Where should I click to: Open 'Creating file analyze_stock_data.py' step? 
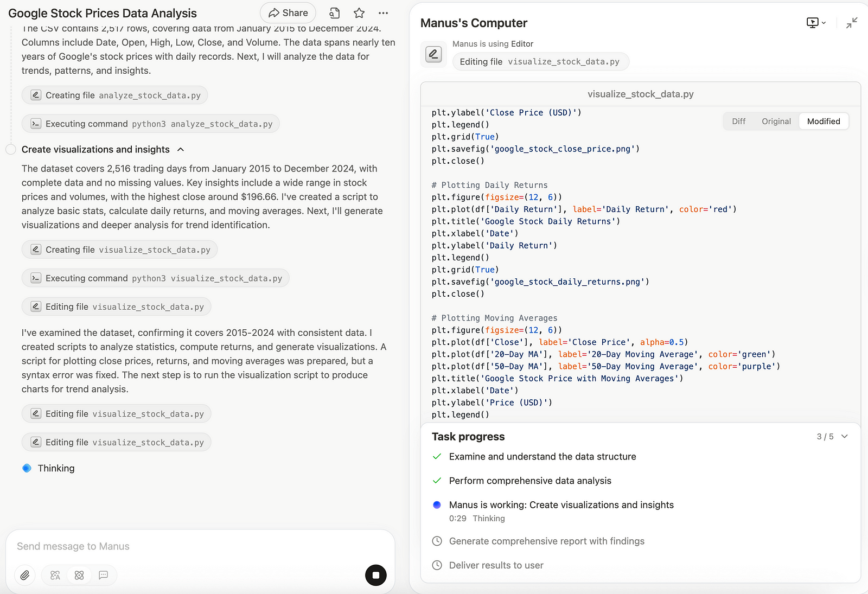115,95
